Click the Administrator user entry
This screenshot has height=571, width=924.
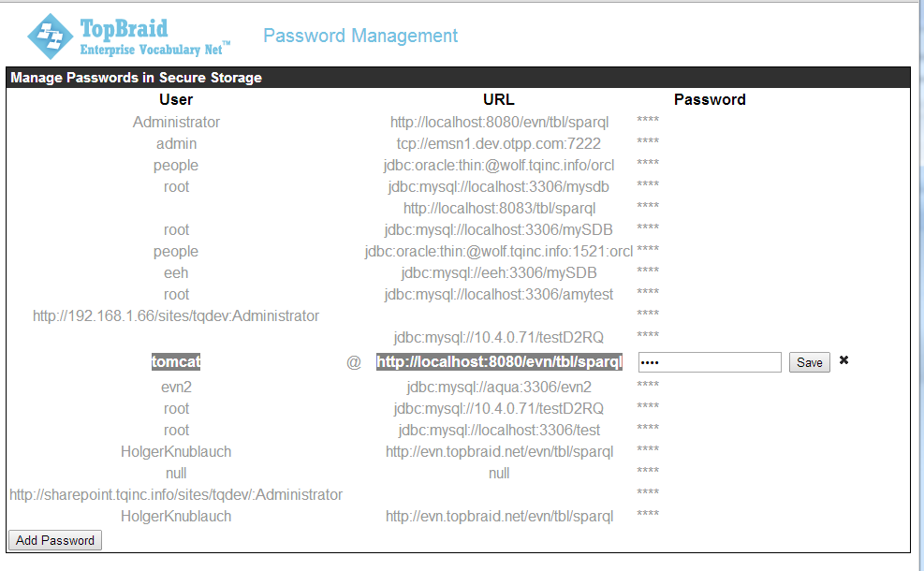(176, 122)
